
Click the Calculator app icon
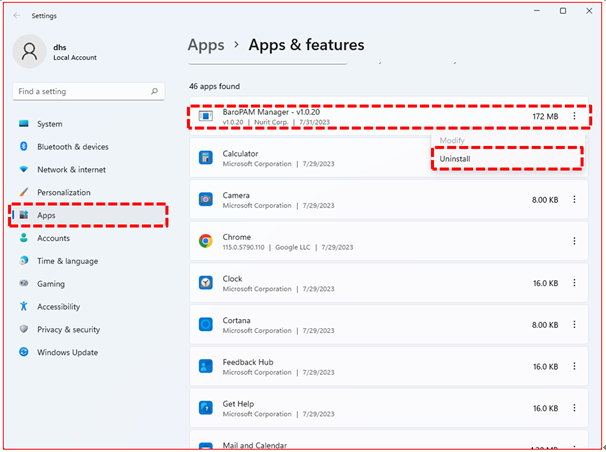click(x=206, y=158)
